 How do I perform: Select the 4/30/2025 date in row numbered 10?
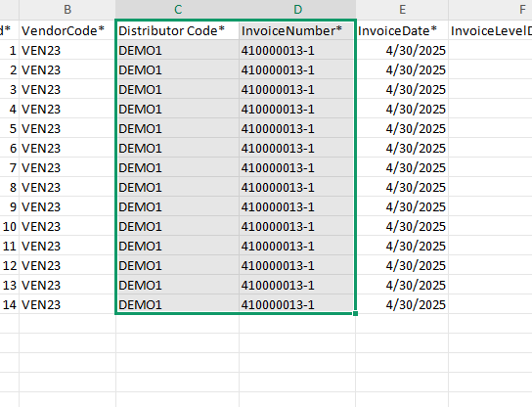(x=402, y=226)
